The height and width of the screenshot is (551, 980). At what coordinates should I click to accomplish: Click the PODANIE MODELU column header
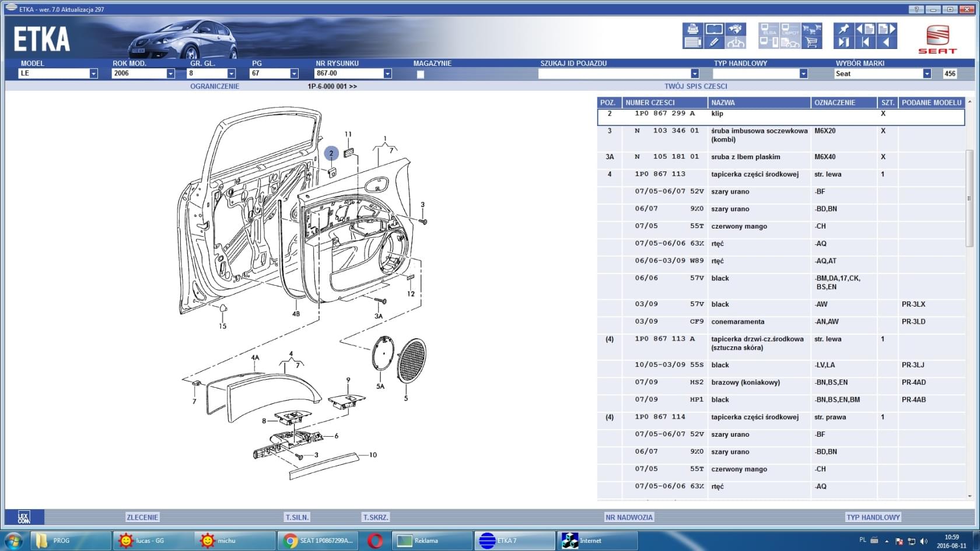(932, 103)
